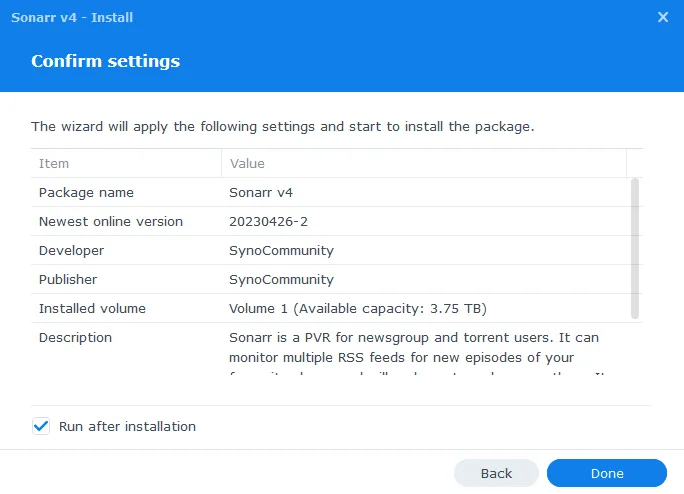The width and height of the screenshot is (684, 494).
Task: Select the Installed volume row label
Action: click(x=92, y=308)
